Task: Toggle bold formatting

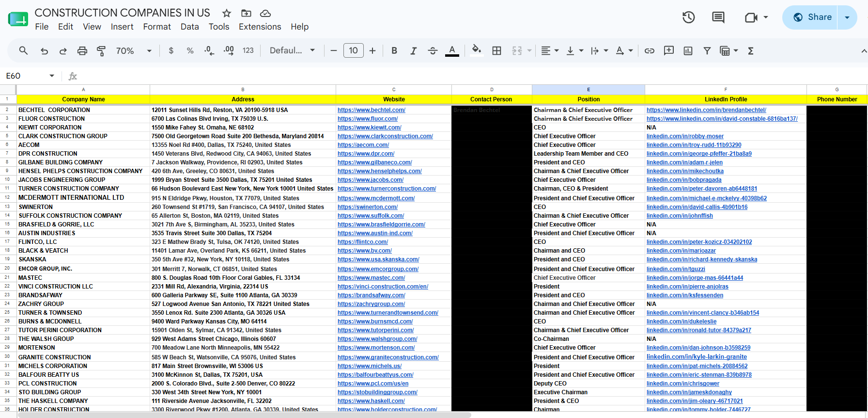Action: coord(394,51)
